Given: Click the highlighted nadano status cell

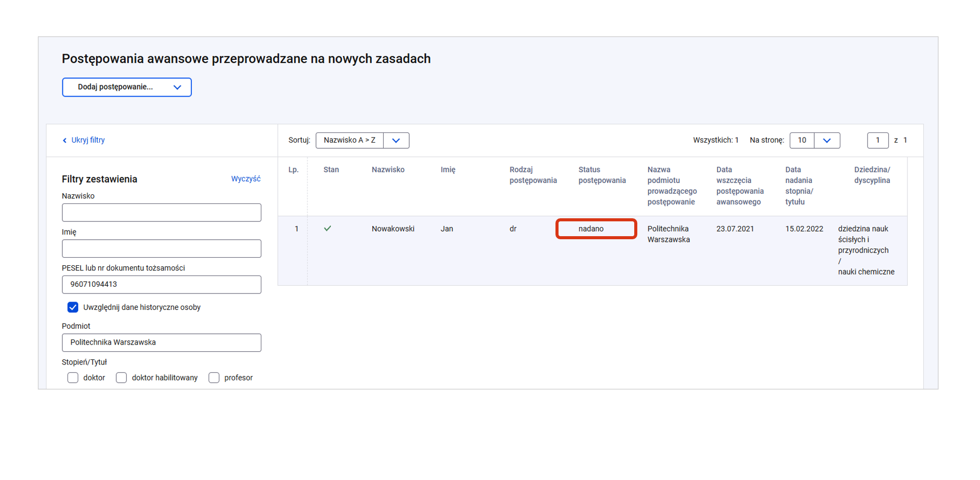Looking at the screenshot, I should [596, 229].
